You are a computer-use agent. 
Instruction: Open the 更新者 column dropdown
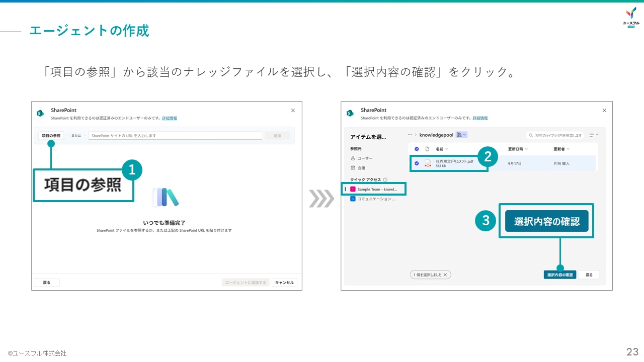568,149
